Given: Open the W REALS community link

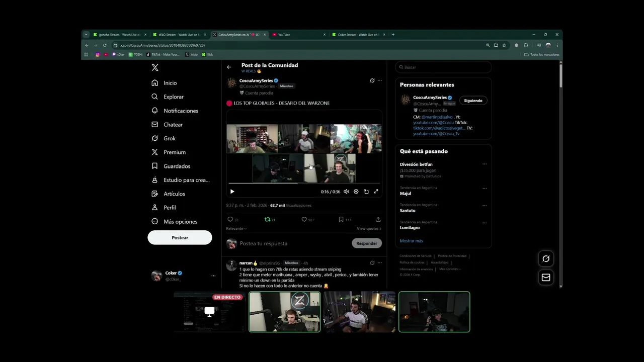Looking at the screenshot, I should tap(251, 71).
